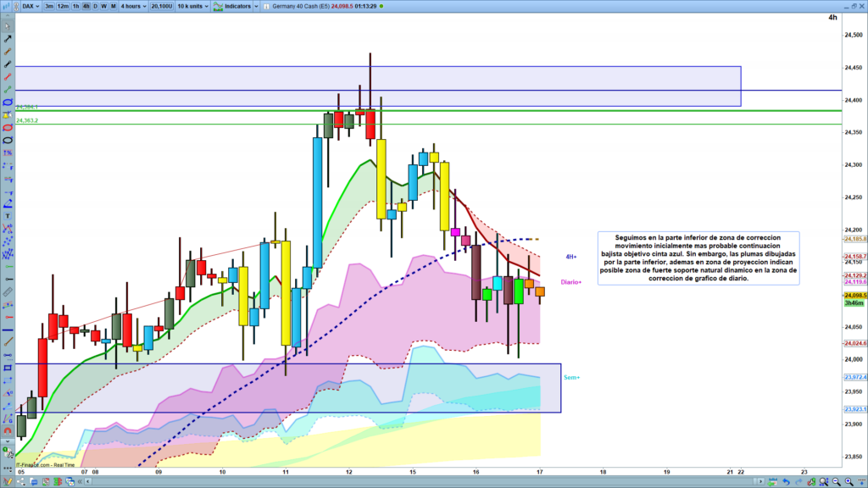The image size is (868, 488).
Task: Click the 20,100U units button
Action: click(x=159, y=6)
